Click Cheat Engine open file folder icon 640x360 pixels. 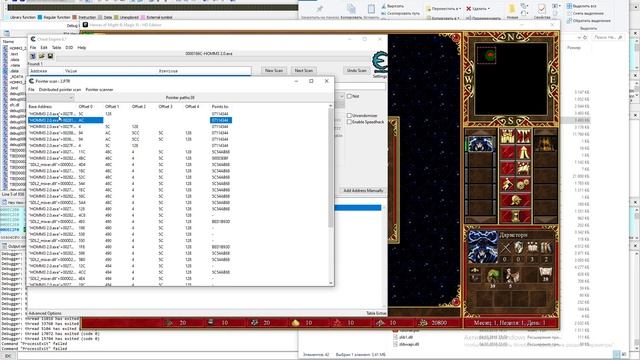pos(42,56)
